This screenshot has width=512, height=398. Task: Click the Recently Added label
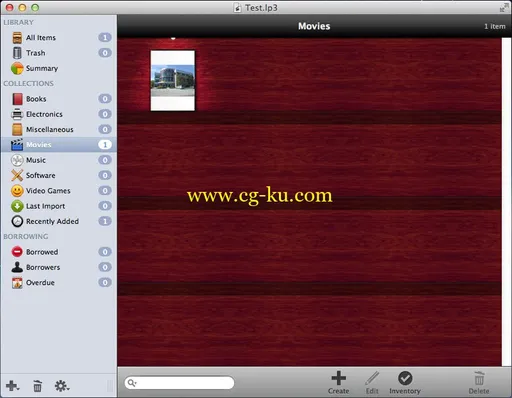[x=52, y=221]
